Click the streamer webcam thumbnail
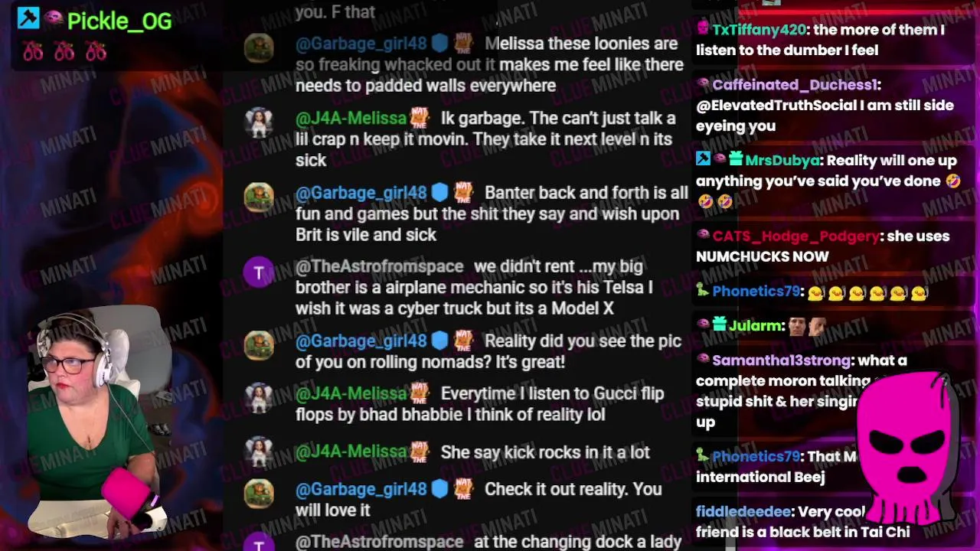 (97, 421)
